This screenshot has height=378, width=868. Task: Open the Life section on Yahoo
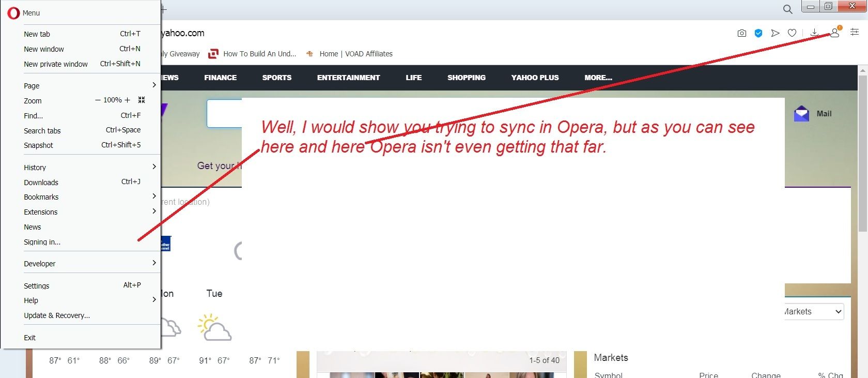[x=413, y=78]
